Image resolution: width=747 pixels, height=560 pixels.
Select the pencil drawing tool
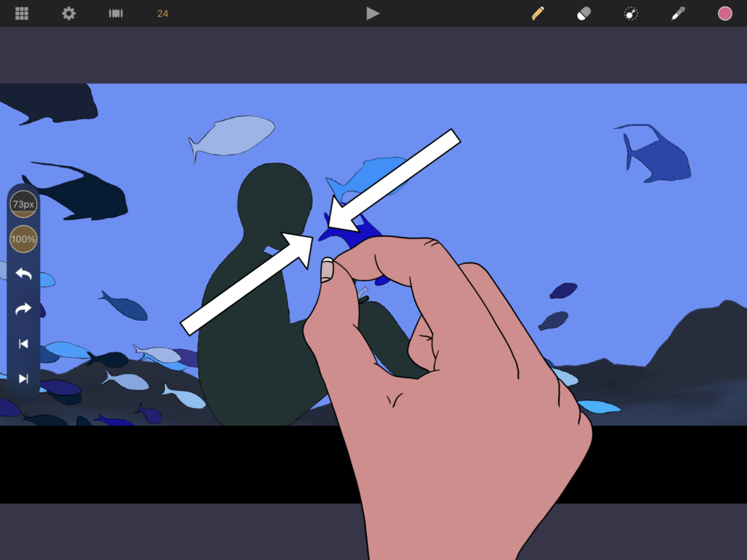pos(538,13)
